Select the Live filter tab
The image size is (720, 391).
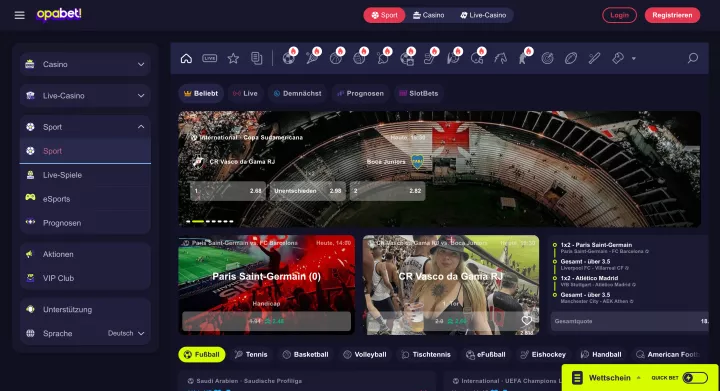[245, 93]
